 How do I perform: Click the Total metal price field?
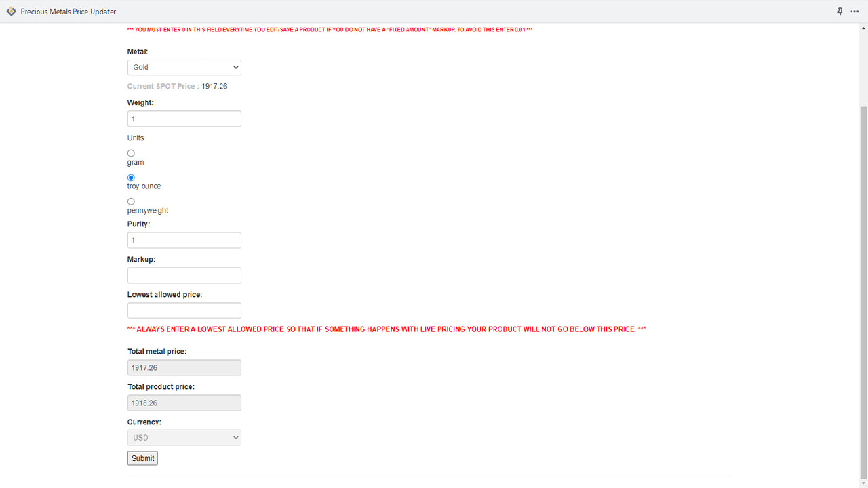[184, 367]
